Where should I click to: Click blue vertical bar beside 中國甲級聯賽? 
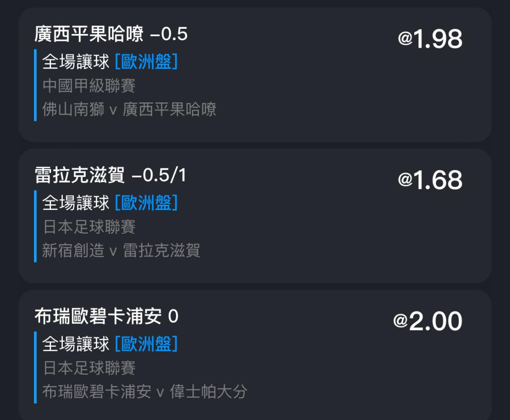(x=35, y=85)
